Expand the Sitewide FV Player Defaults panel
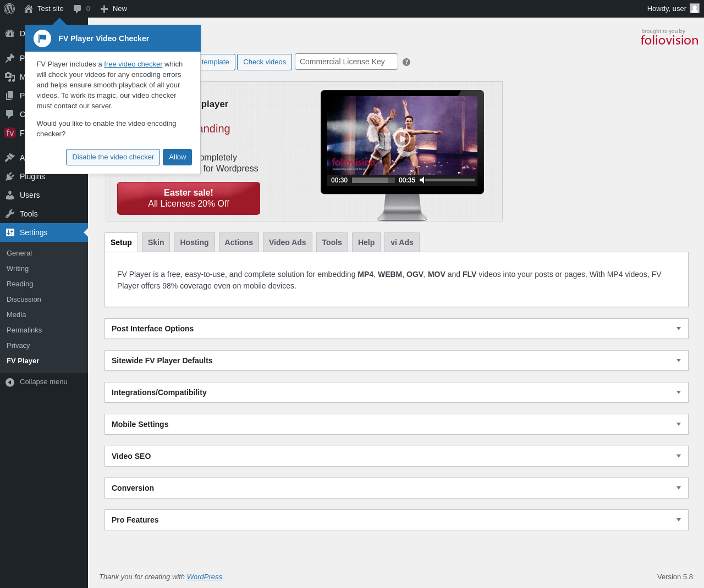 tap(397, 360)
